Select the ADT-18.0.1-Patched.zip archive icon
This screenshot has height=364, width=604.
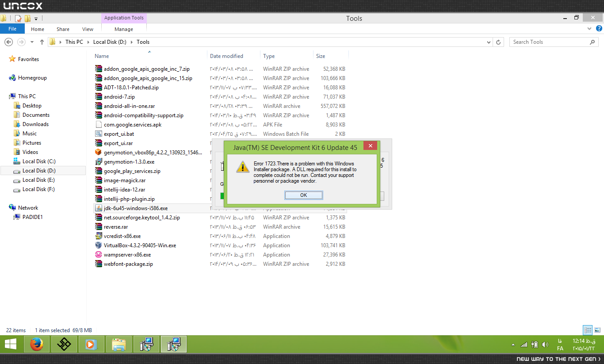click(99, 88)
